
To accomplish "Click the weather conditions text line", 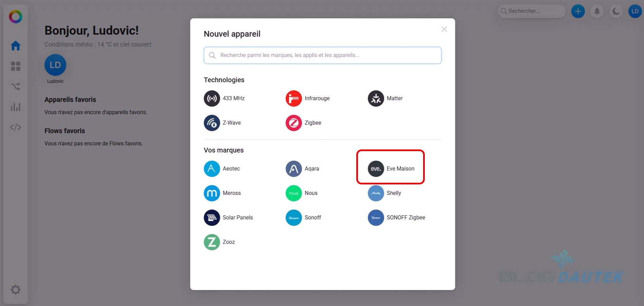I will 98,44.
